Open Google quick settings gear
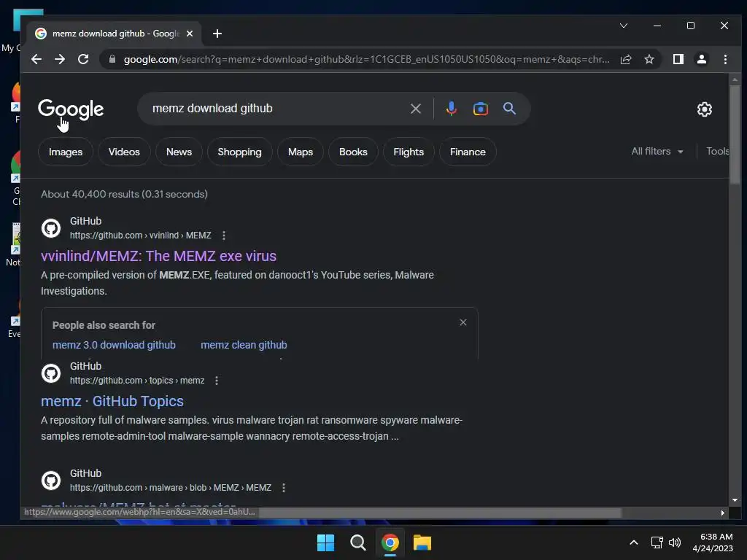The image size is (747, 560). [x=704, y=109]
